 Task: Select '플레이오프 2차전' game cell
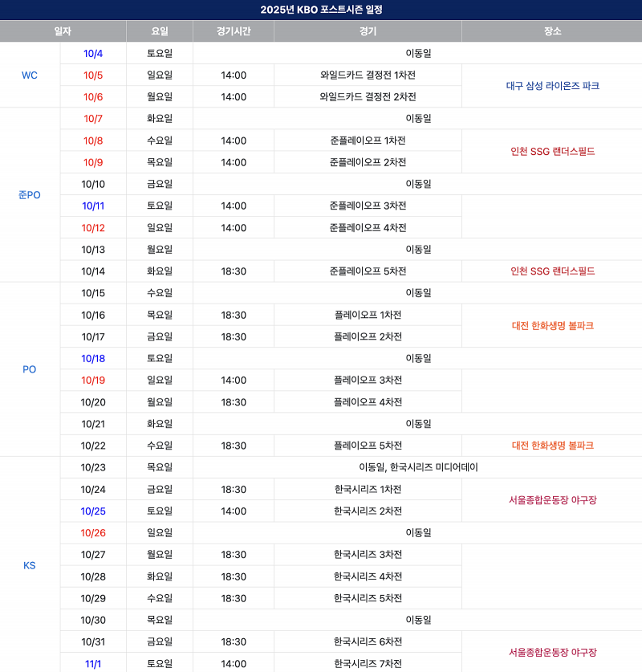click(368, 337)
